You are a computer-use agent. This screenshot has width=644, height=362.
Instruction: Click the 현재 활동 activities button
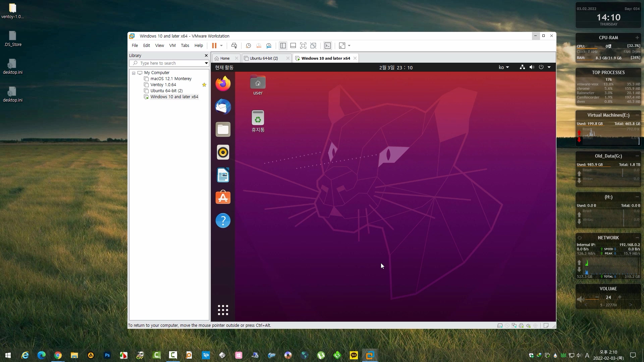point(224,67)
